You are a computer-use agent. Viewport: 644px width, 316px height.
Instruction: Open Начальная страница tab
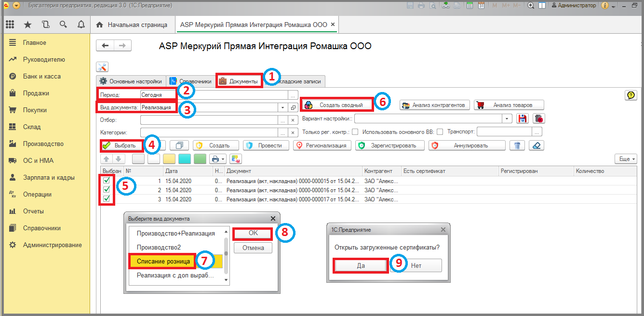(133, 25)
